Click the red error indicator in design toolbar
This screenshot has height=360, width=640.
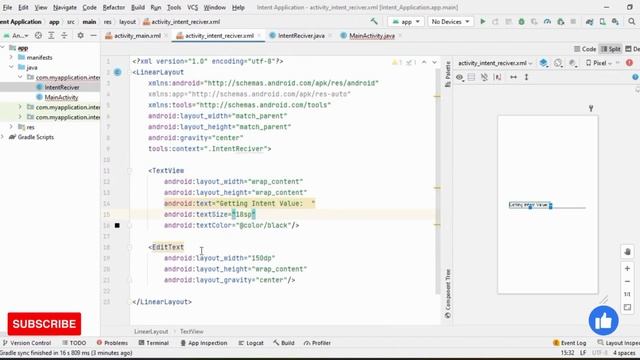click(629, 63)
